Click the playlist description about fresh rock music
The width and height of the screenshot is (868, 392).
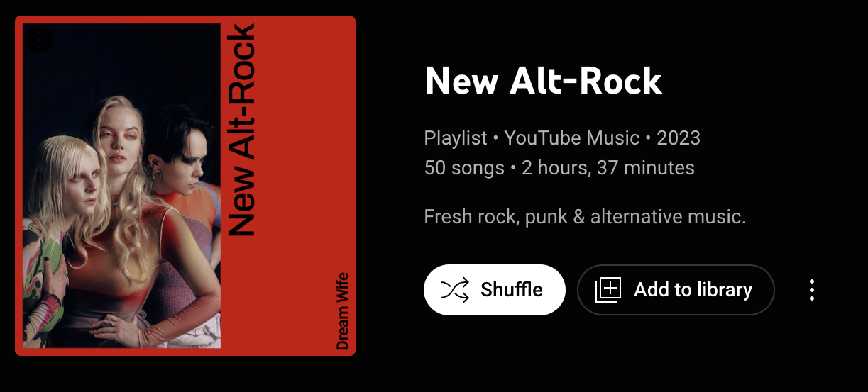(x=585, y=216)
